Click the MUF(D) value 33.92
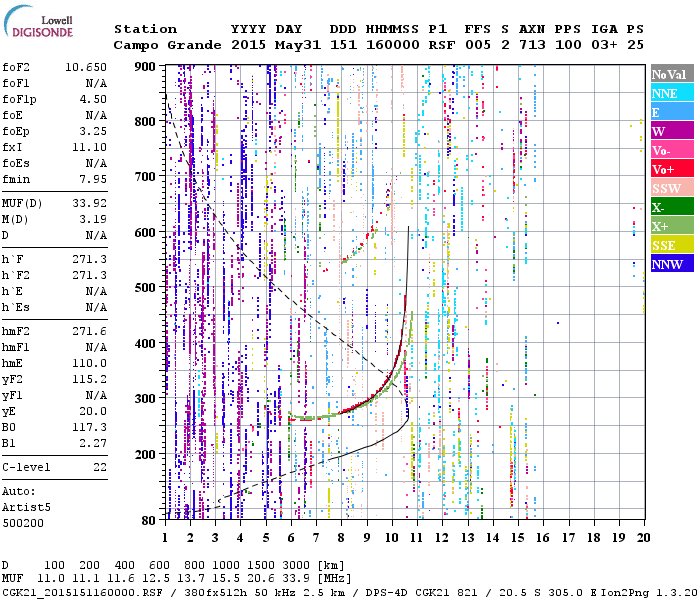700x600 pixels. (90, 203)
